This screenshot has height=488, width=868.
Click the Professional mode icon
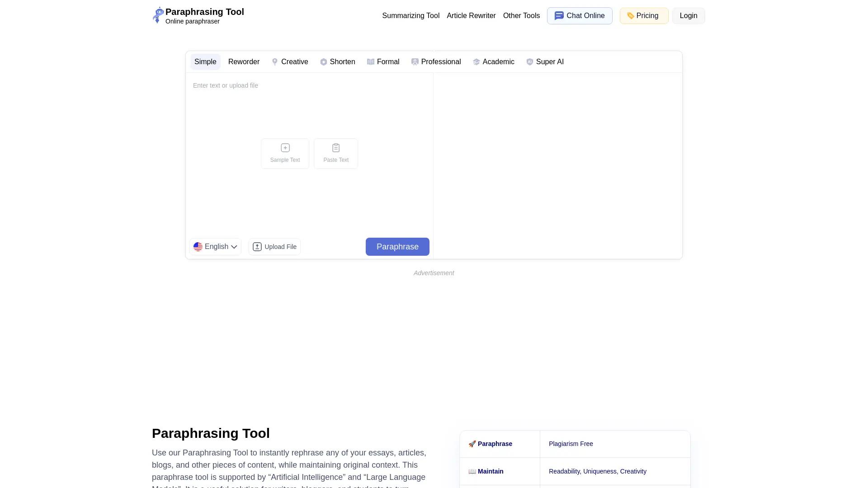coord(415,62)
